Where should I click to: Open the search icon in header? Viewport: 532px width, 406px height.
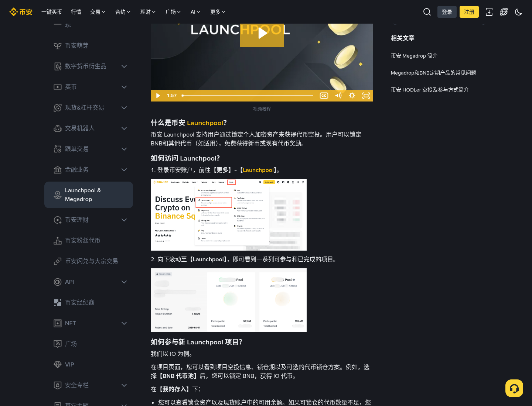[x=427, y=12]
